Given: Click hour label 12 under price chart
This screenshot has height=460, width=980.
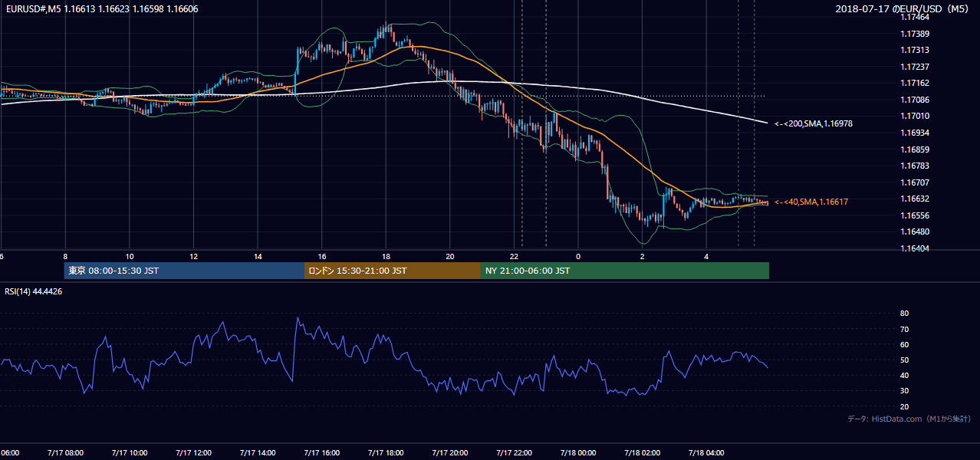Looking at the screenshot, I should click(194, 256).
